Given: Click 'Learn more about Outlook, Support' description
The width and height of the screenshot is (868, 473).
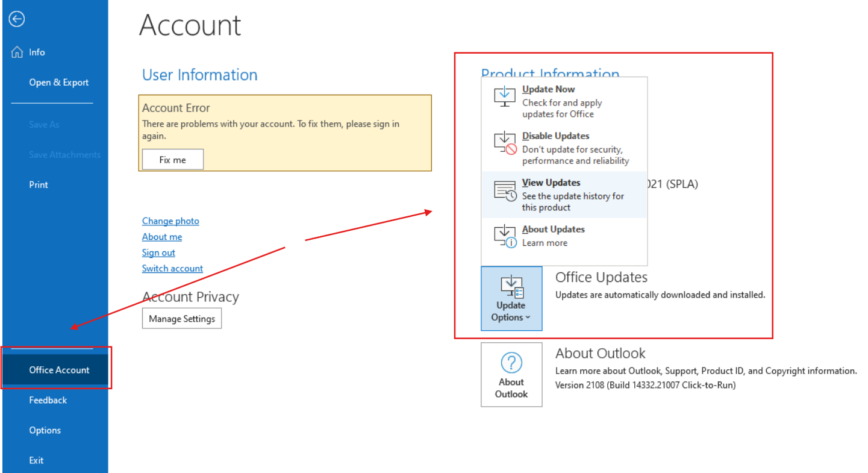Looking at the screenshot, I should (706, 371).
